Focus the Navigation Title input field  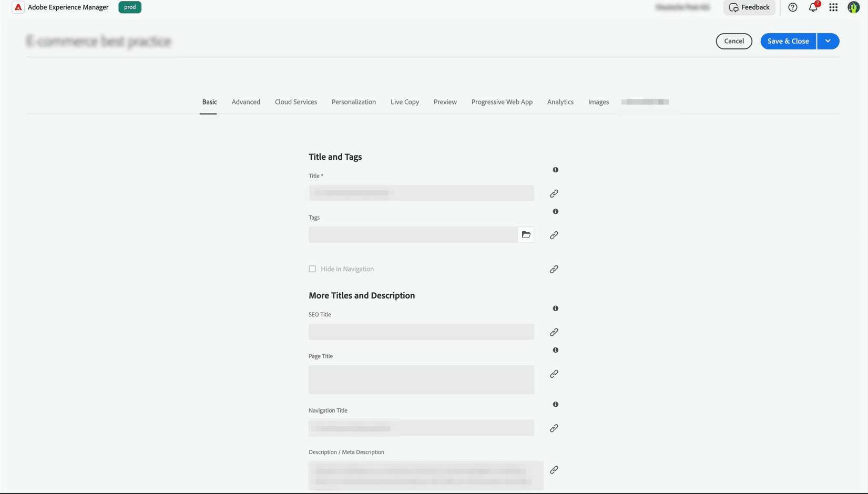pos(421,428)
